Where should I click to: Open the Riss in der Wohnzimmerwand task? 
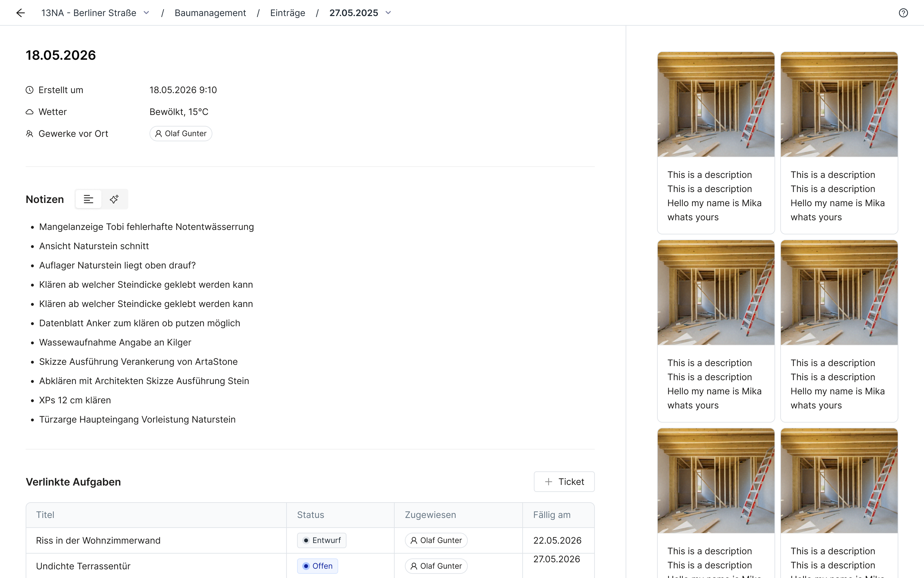(x=98, y=540)
